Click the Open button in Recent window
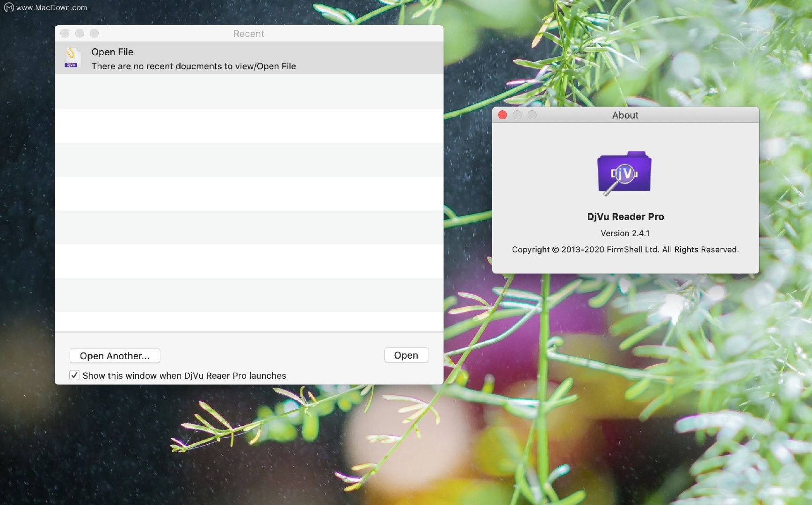 [x=406, y=355]
